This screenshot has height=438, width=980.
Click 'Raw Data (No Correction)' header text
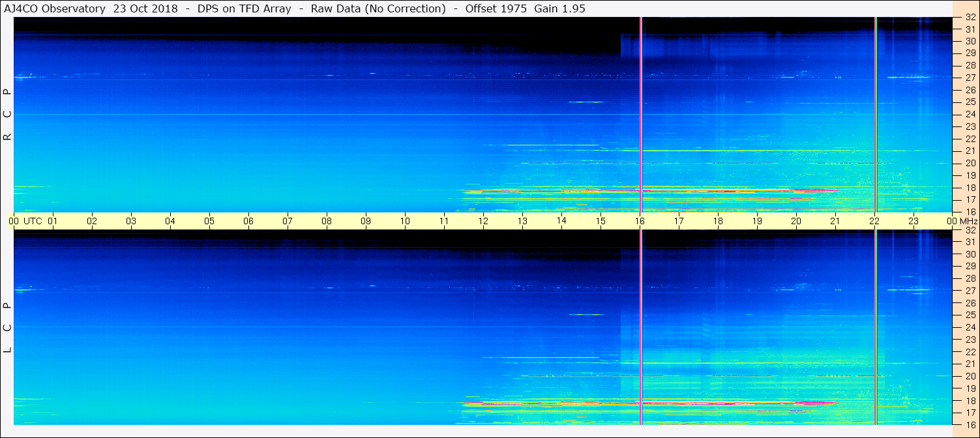(379, 8)
